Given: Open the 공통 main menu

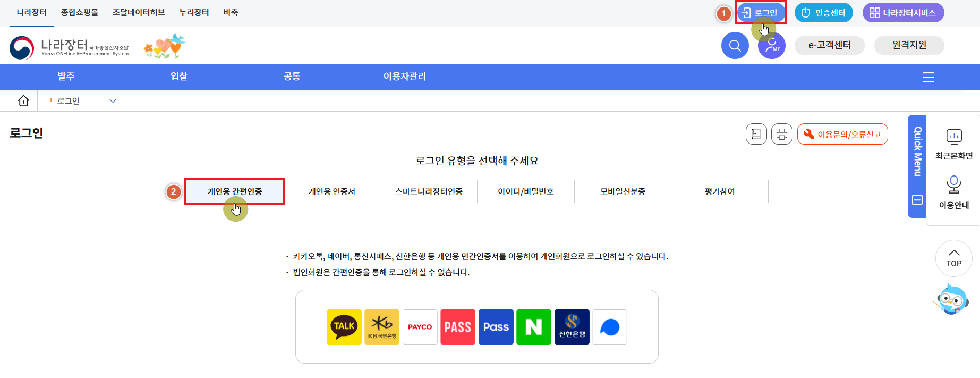Looking at the screenshot, I should pos(292,77).
